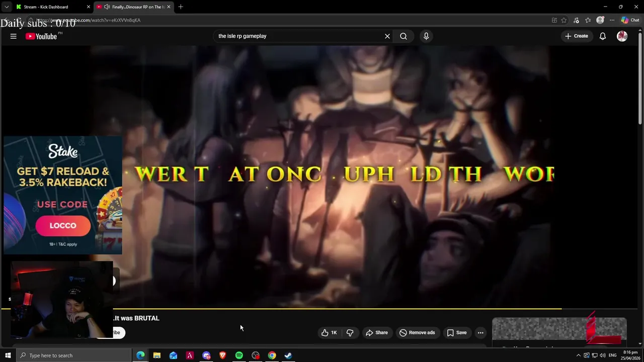Image resolution: width=644 pixels, height=362 pixels.
Task: Dislike the video with thumbs down
Action: tap(350, 332)
